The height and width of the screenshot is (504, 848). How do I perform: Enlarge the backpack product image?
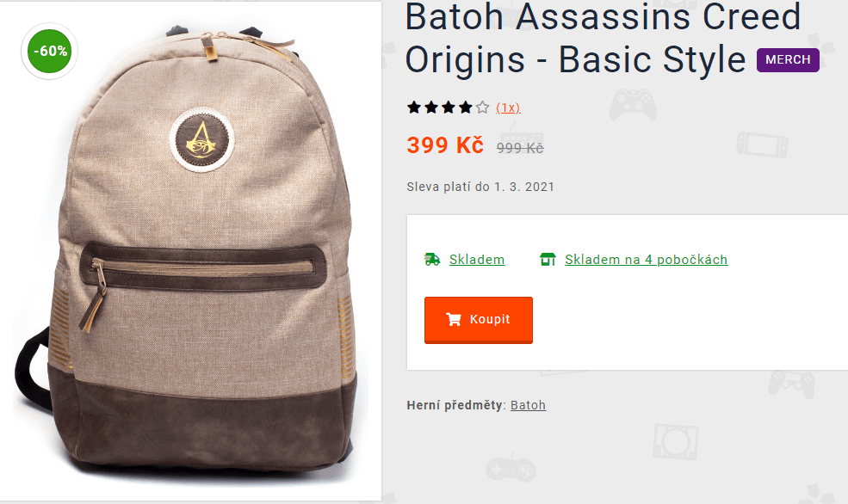(190, 251)
